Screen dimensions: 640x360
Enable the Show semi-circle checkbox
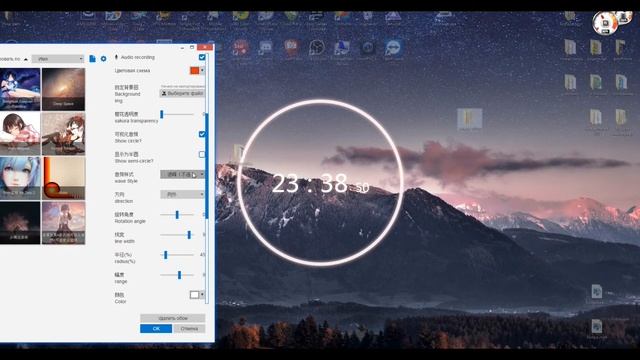click(202, 154)
